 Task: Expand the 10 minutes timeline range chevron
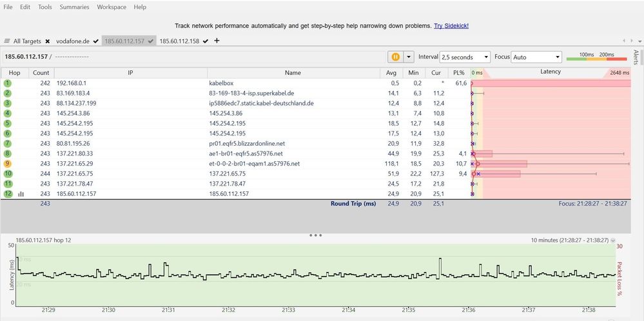613,240
